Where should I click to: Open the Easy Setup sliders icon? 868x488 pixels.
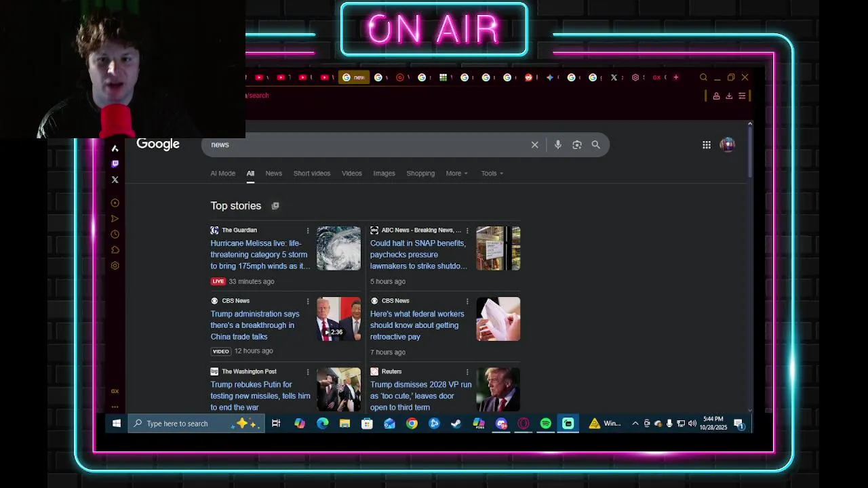click(742, 96)
